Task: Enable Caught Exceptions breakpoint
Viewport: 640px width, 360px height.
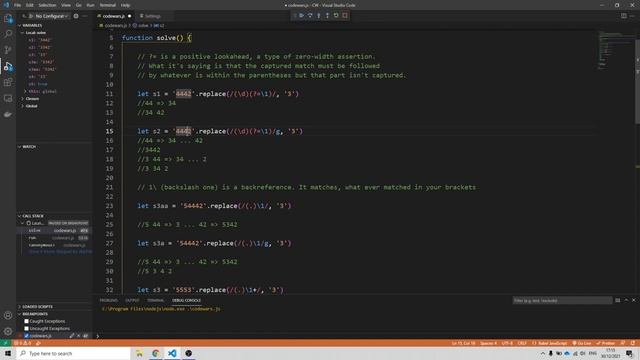Action: [27, 321]
